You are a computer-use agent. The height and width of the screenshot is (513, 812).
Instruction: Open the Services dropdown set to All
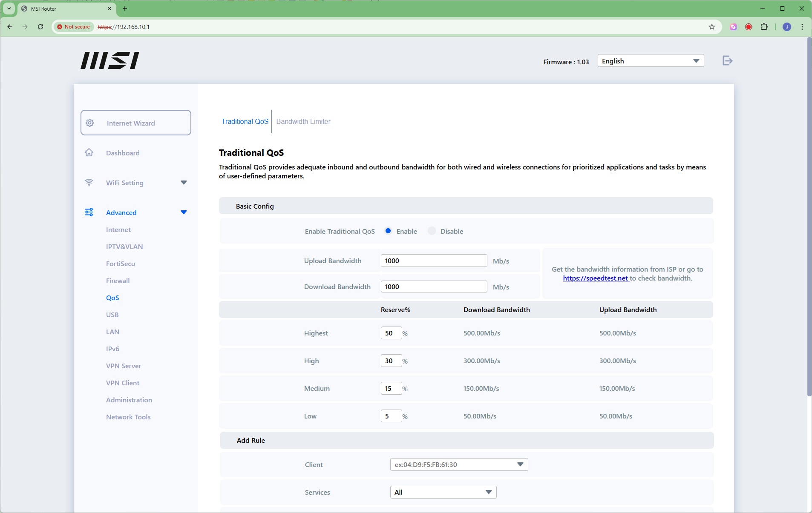(443, 492)
